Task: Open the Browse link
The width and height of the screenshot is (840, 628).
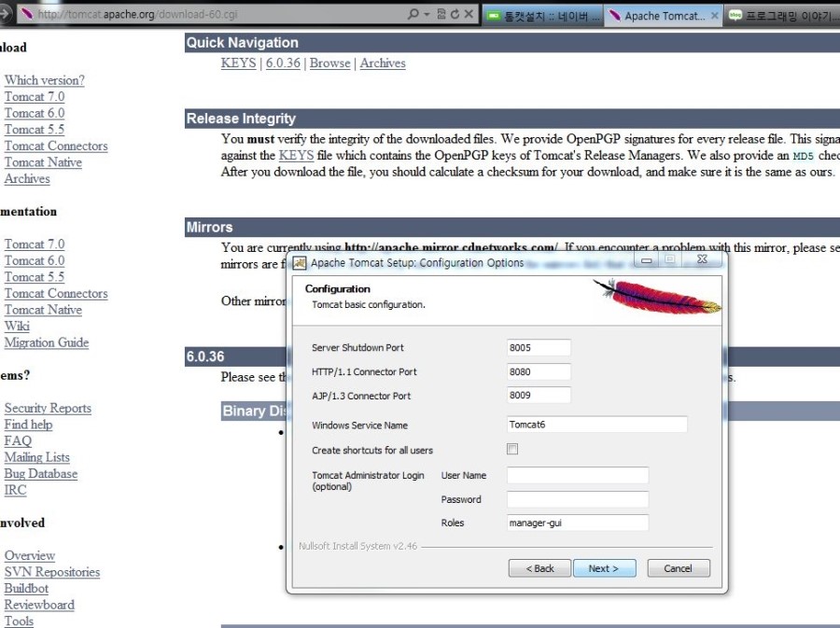Action: pos(330,63)
